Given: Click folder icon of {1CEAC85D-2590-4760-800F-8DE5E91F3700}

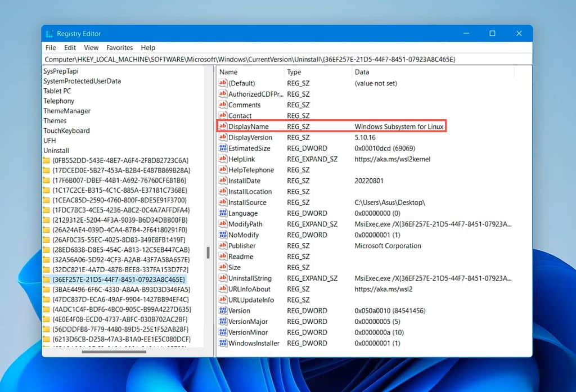Looking at the screenshot, I should [46, 200].
